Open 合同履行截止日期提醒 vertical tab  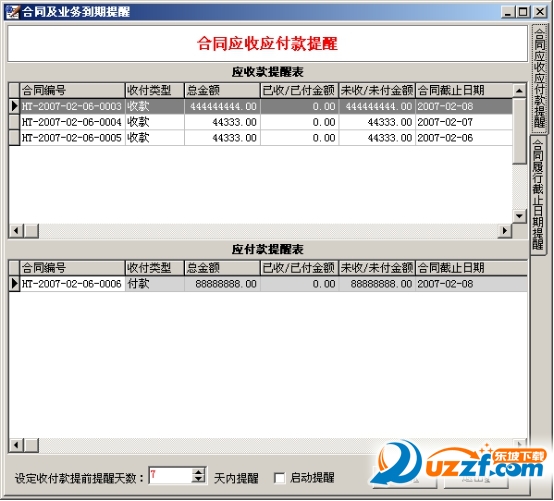[538, 195]
